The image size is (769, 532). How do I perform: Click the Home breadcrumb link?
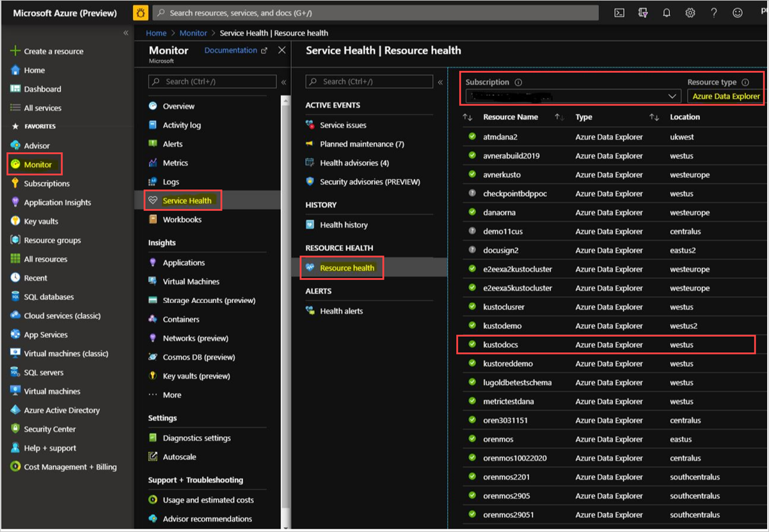156,33
